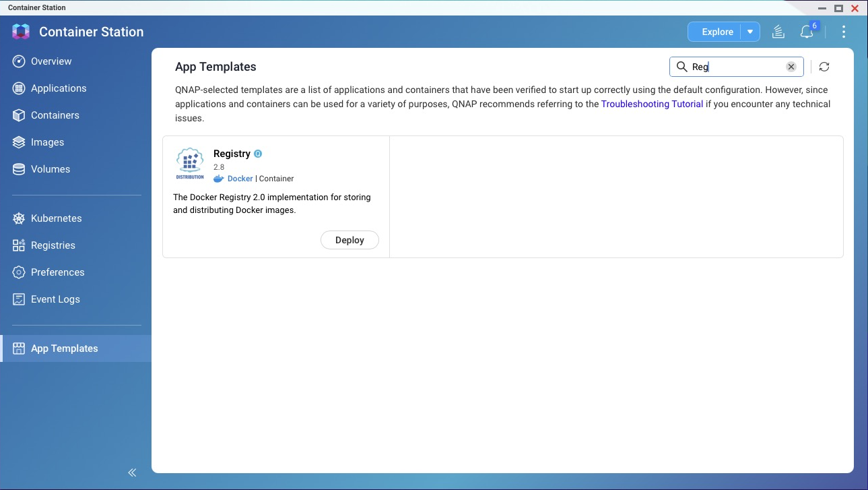868x490 pixels.
Task: Open the Volumes disk icon
Action: coord(19,169)
